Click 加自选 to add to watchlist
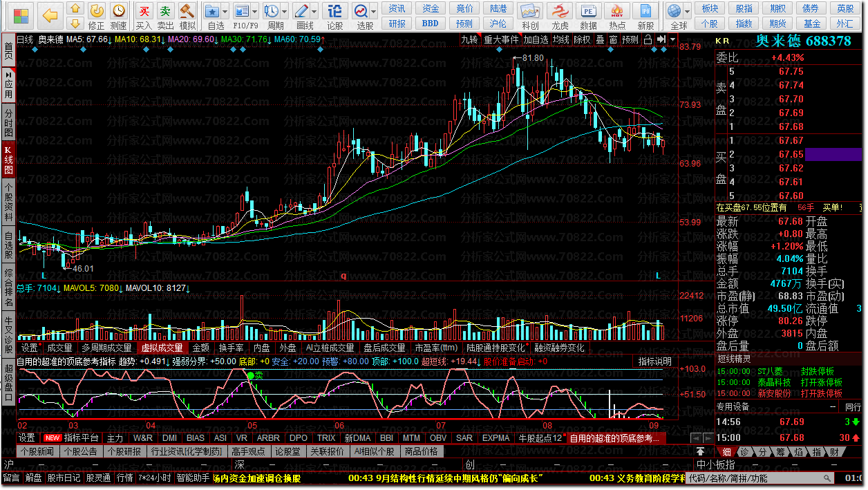 pos(536,39)
